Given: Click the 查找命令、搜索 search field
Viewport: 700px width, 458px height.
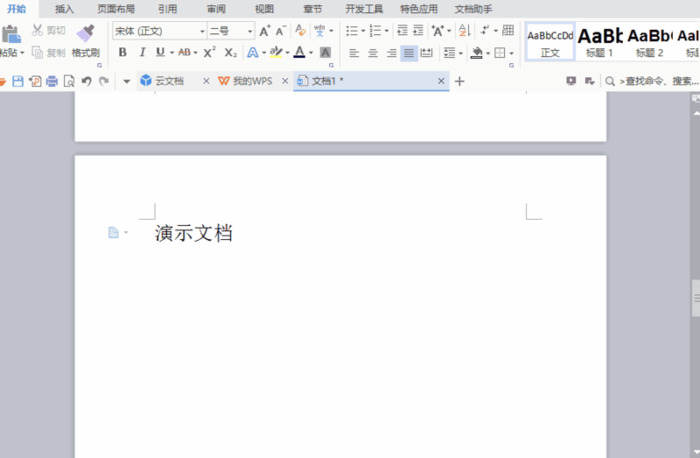Looking at the screenshot, I should click(658, 81).
